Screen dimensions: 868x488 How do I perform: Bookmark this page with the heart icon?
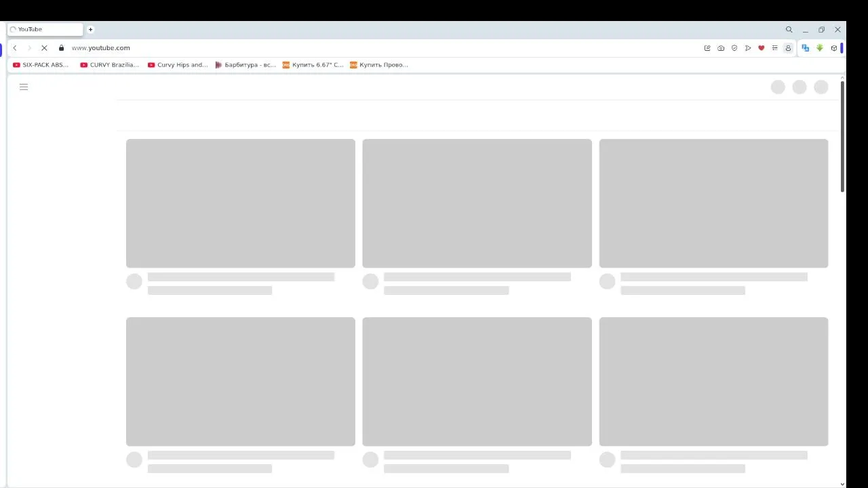(762, 48)
